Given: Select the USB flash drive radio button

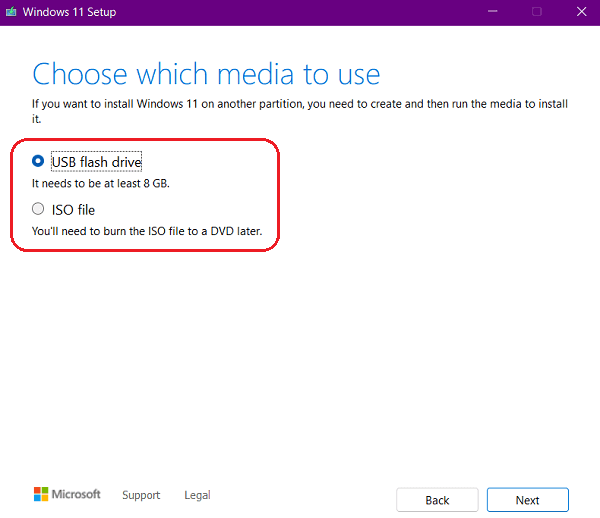Looking at the screenshot, I should (38, 161).
